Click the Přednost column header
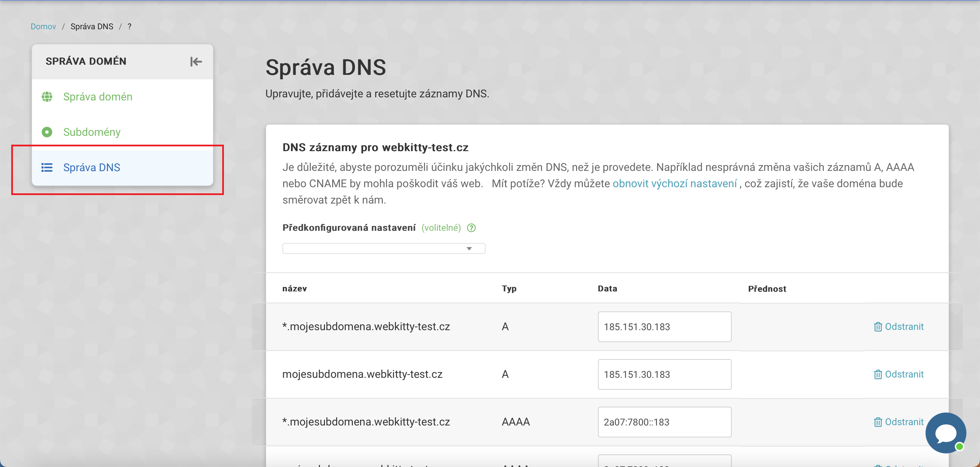 767,289
